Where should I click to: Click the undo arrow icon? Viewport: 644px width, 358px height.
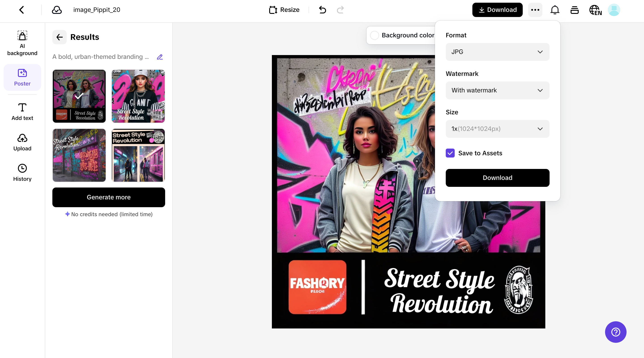pos(322,10)
